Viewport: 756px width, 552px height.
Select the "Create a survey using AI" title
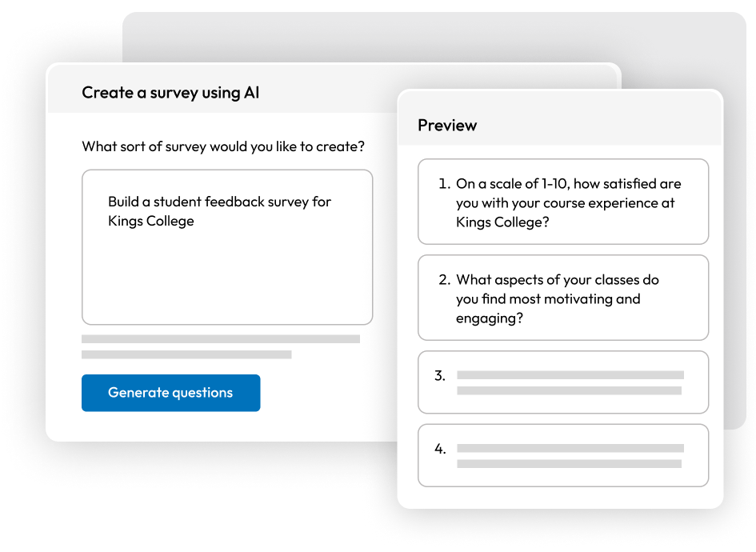pos(170,93)
